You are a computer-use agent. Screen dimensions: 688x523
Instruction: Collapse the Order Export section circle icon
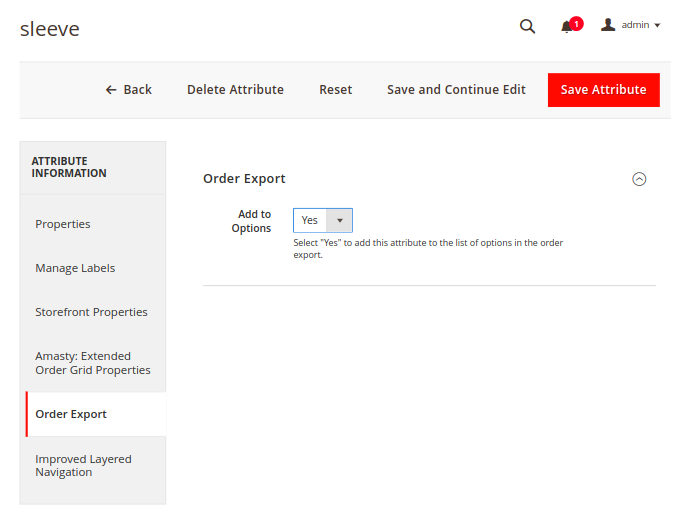[639, 179]
